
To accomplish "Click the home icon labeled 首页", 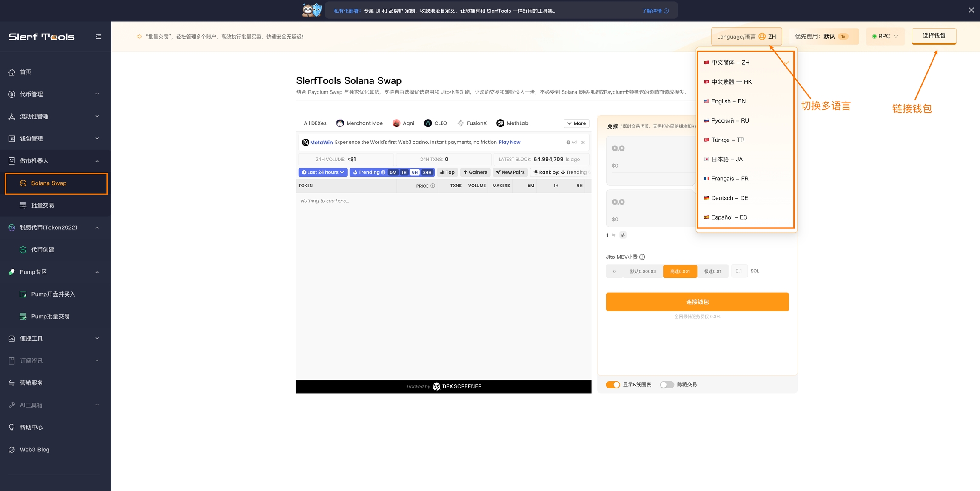I will (12, 72).
